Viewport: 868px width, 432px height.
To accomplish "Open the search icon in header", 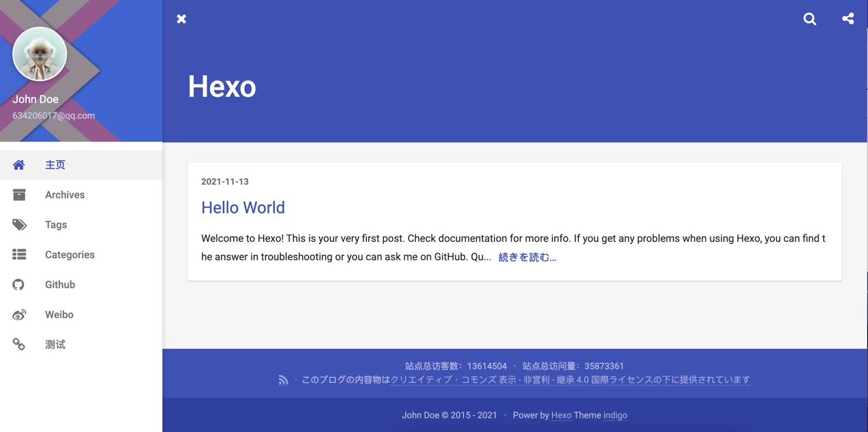I will (809, 19).
